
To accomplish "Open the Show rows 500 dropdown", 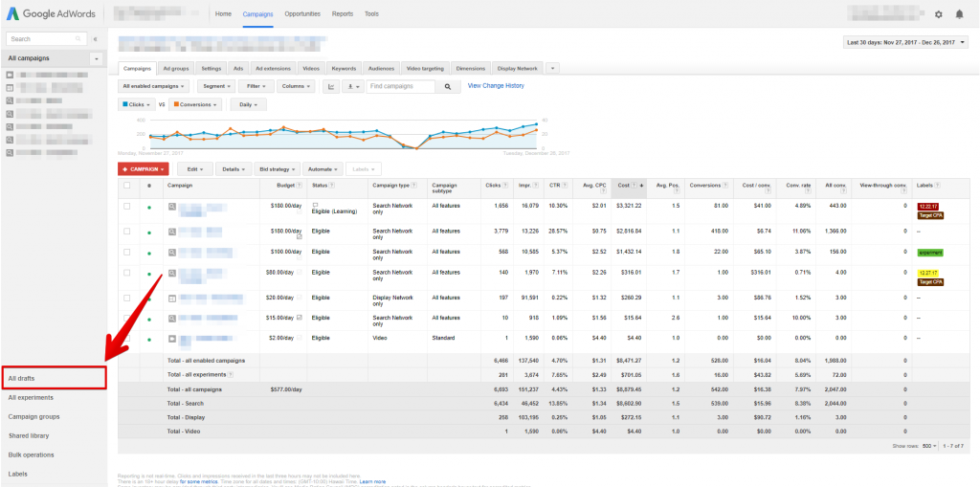I will [x=929, y=446].
